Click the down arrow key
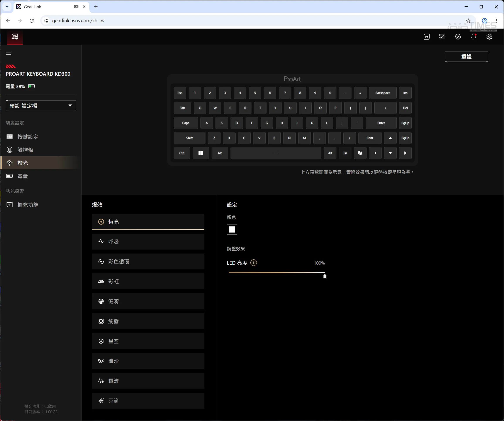Viewport: 504px width, 421px height. [x=390, y=153]
